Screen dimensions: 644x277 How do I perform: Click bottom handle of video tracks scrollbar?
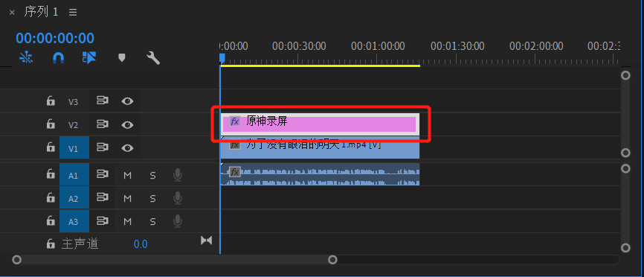[x=625, y=153]
